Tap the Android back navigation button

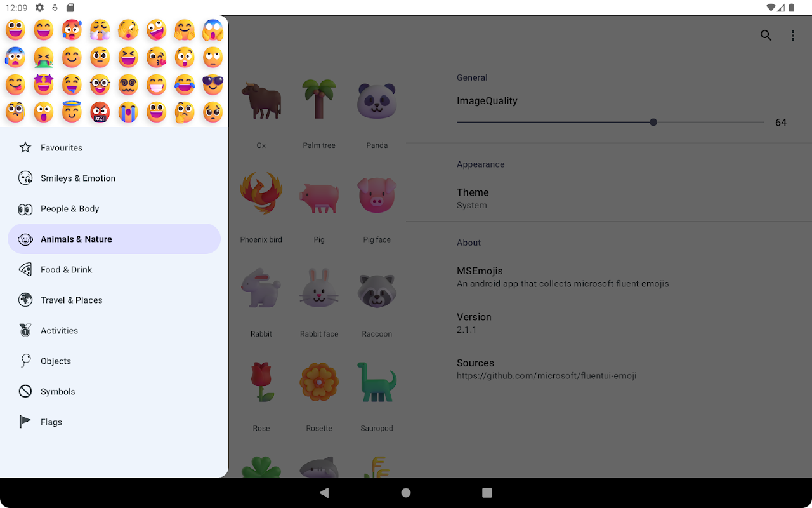tap(325, 493)
